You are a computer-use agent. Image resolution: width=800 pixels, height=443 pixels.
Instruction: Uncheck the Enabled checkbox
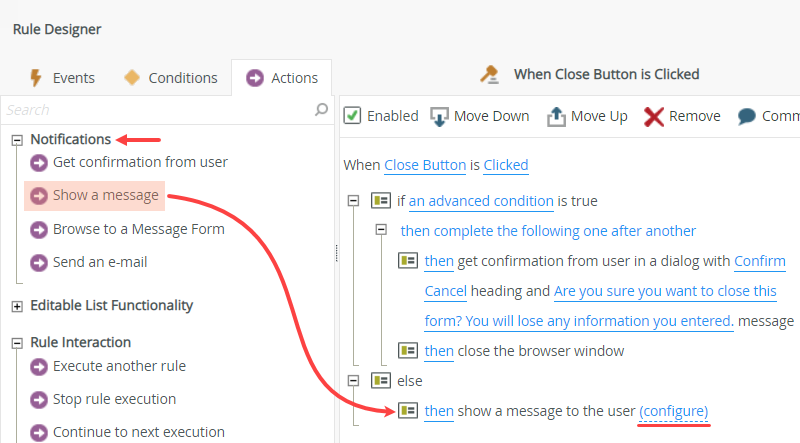coord(352,116)
